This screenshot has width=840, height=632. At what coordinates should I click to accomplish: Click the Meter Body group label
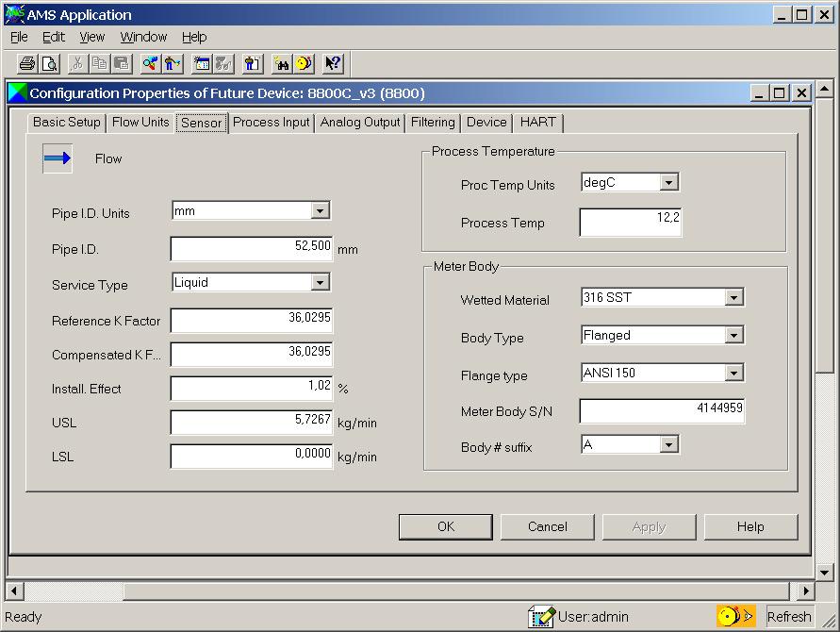click(x=466, y=266)
